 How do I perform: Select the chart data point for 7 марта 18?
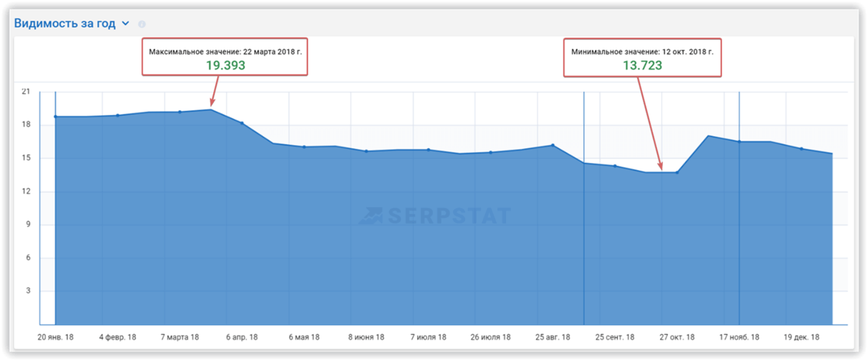pos(180,112)
